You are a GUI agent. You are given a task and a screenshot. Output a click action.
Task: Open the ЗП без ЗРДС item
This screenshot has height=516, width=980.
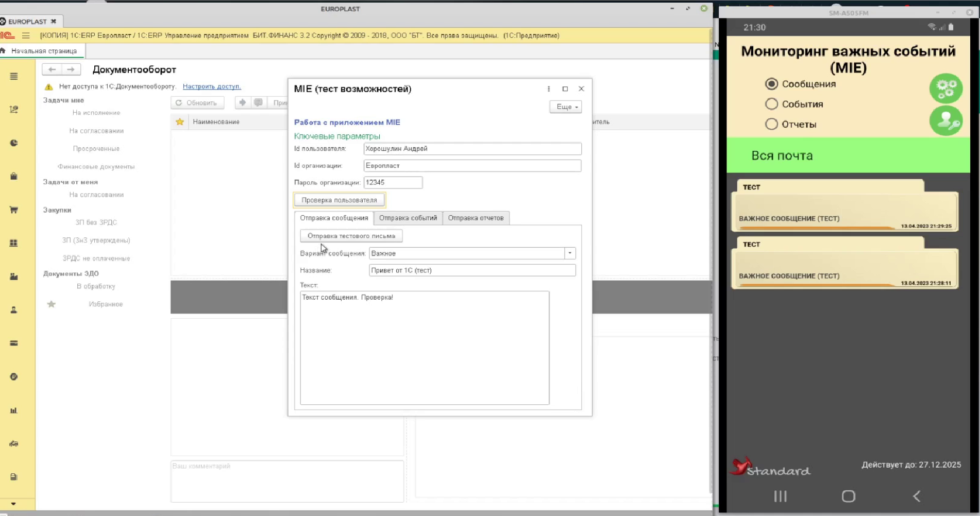coord(96,222)
